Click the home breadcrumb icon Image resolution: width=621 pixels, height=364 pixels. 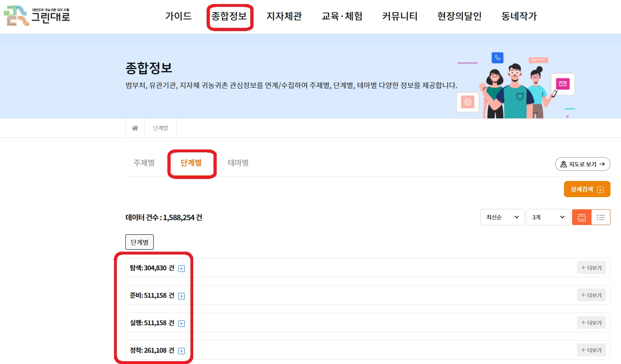pos(135,128)
